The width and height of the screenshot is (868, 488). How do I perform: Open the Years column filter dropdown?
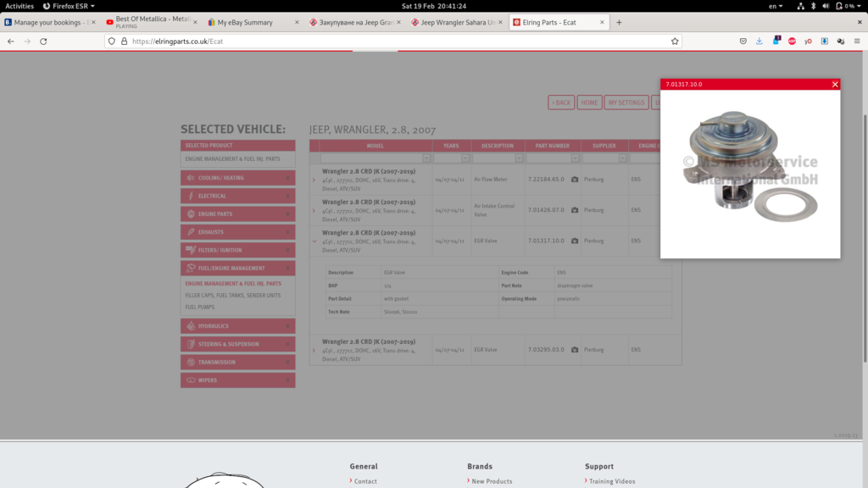click(465, 158)
